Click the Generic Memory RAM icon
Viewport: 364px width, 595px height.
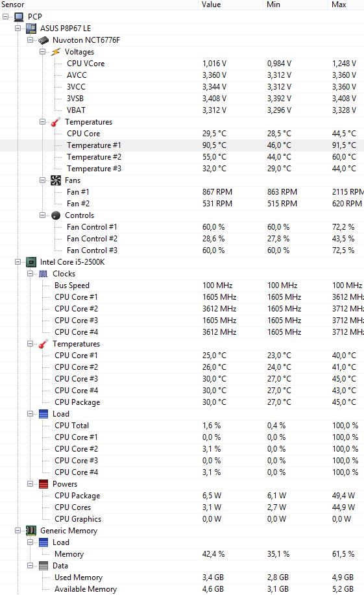(30, 531)
